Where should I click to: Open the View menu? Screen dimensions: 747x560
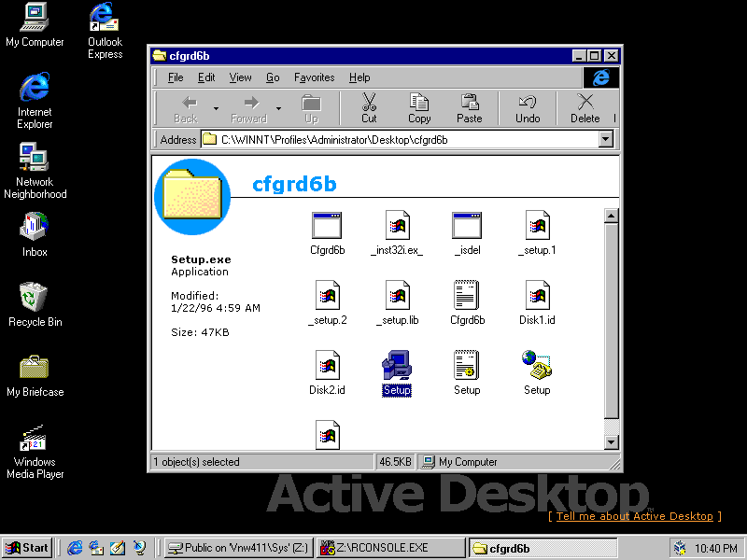[240, 77]
